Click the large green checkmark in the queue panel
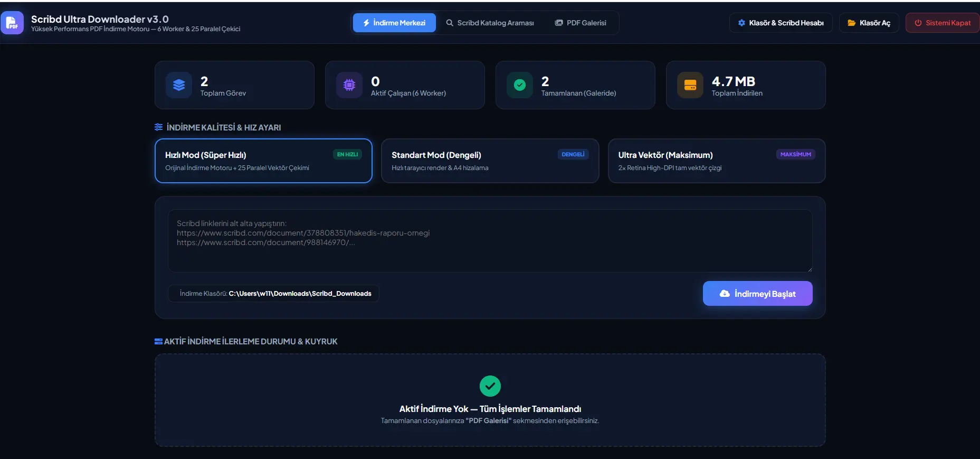Viewport: 980px width, 459px height. point(490,386)
